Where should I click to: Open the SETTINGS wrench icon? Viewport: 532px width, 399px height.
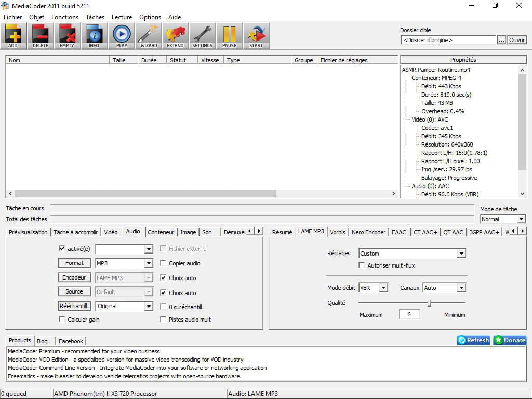point(202,36)
